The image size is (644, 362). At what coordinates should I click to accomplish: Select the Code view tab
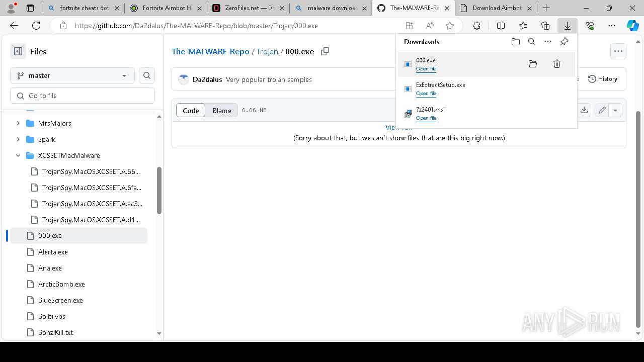(191, 110)
